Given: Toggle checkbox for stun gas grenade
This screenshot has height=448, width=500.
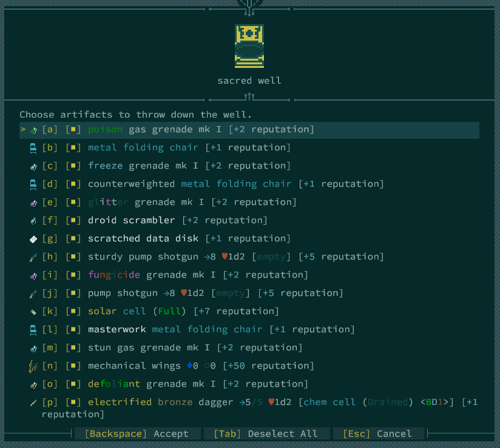Looking at the screenshot, I should [73, 348].
